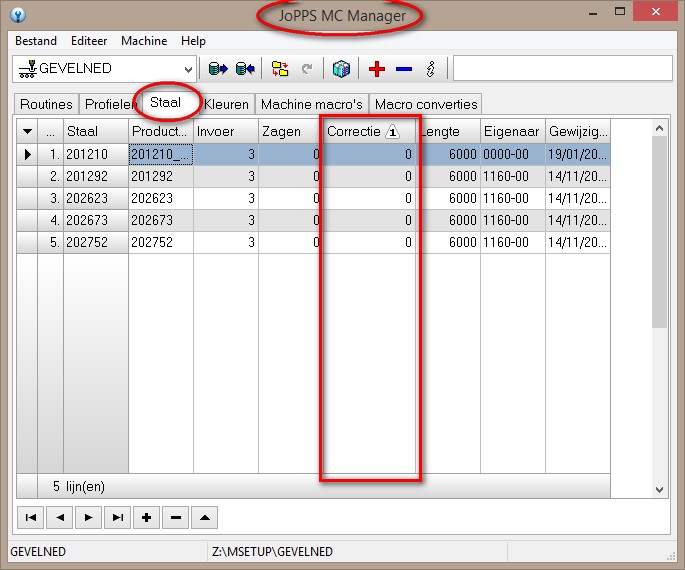The image size is (685, 570).
Task: Select Staal cell 201292
Action: pyautogui.click(x=96, y=176)
